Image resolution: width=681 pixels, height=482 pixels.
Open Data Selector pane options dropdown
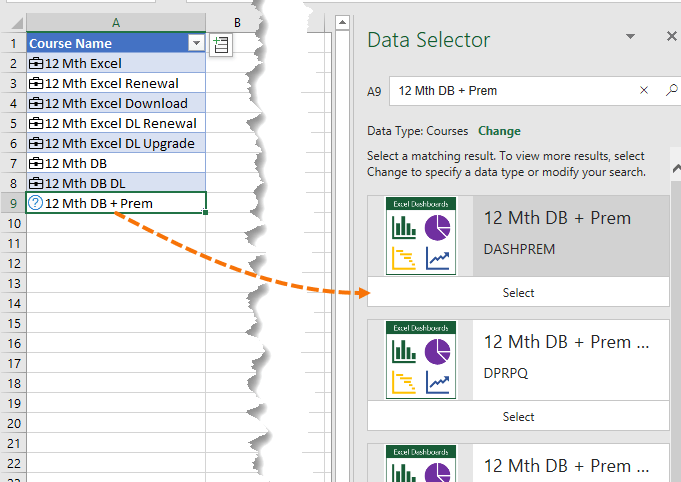tap(630, 36)
